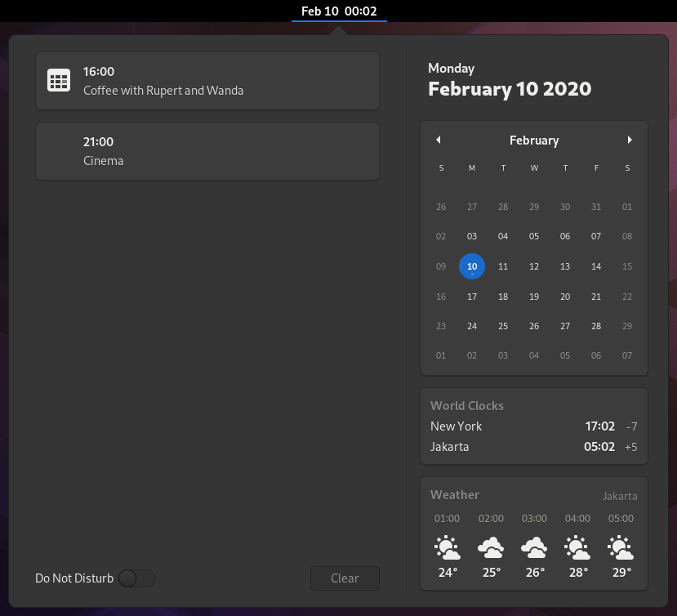This screenshot has width=677, height=616.
Task: Open the 21:00 Cinema event
Action: (207, 151)
